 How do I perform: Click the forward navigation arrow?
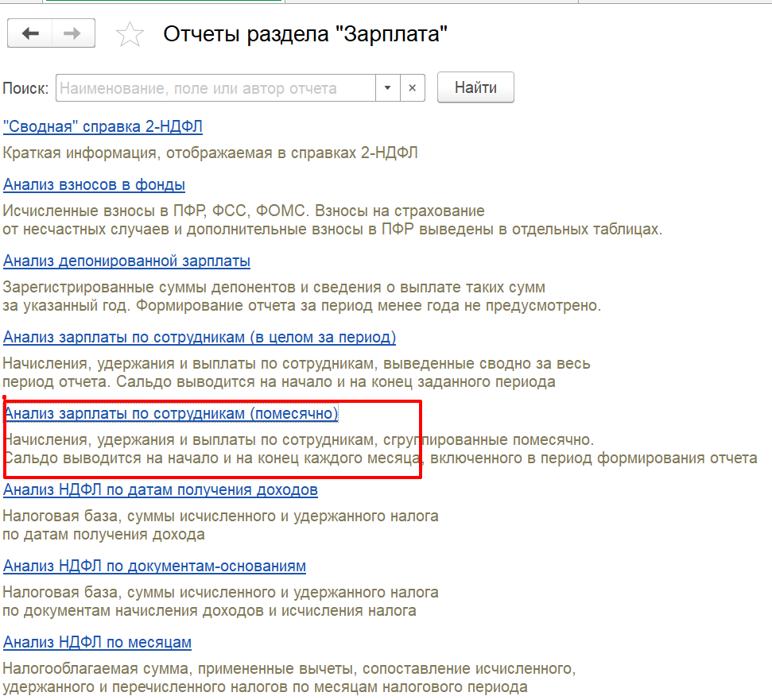point(73,33)
